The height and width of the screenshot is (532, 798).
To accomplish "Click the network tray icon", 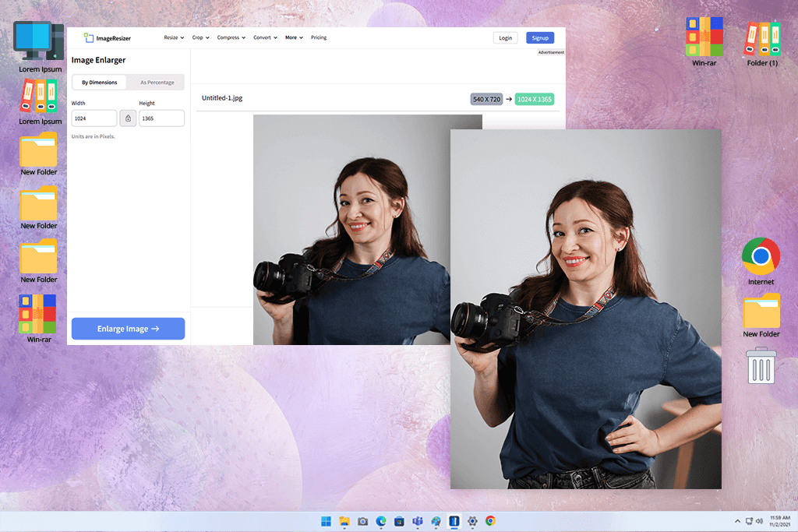I will tap(749, 521).
